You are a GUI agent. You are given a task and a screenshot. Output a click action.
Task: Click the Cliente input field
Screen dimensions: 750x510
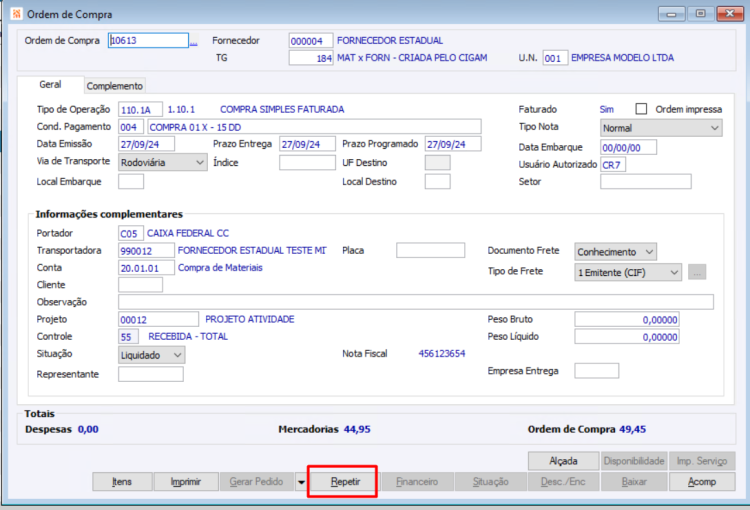tap(140, 285)
